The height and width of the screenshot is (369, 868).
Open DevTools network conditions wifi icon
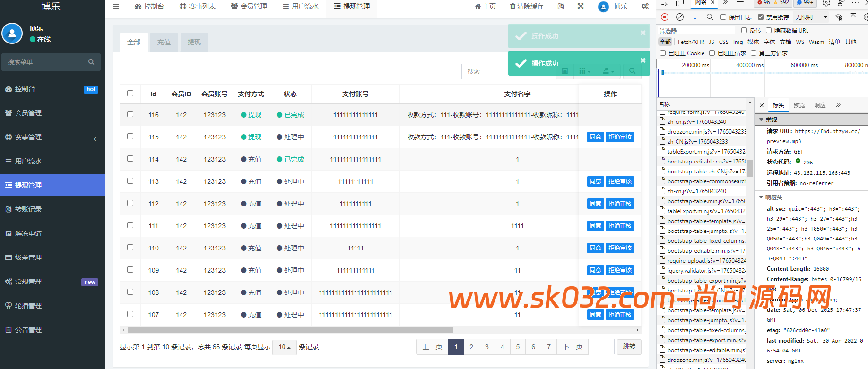click(838, 17)
